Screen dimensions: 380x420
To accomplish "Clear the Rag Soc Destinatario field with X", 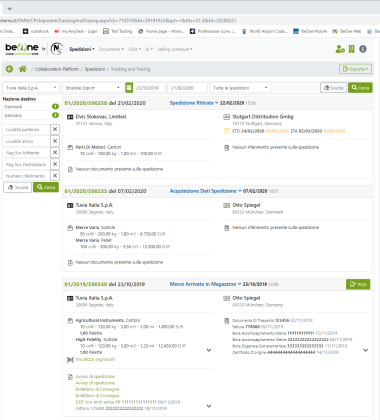I will (55, 164).
